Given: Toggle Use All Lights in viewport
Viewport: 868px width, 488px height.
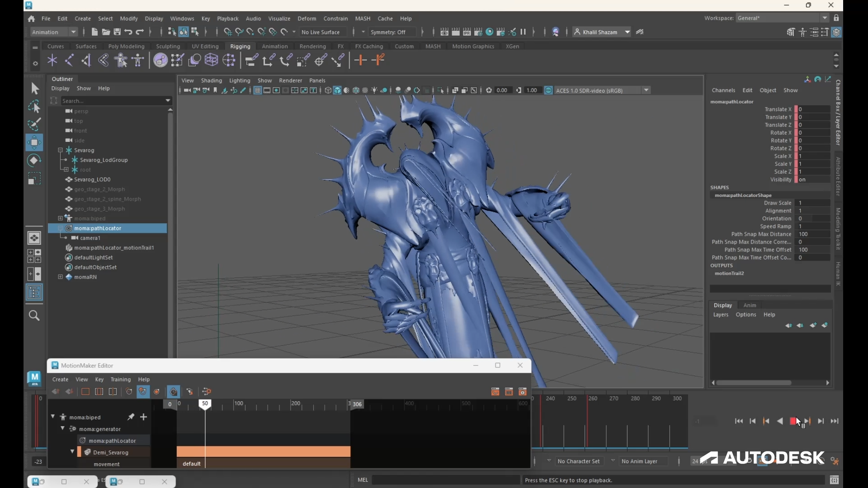Looking at the screenshot, I should (x=374, y=90).
